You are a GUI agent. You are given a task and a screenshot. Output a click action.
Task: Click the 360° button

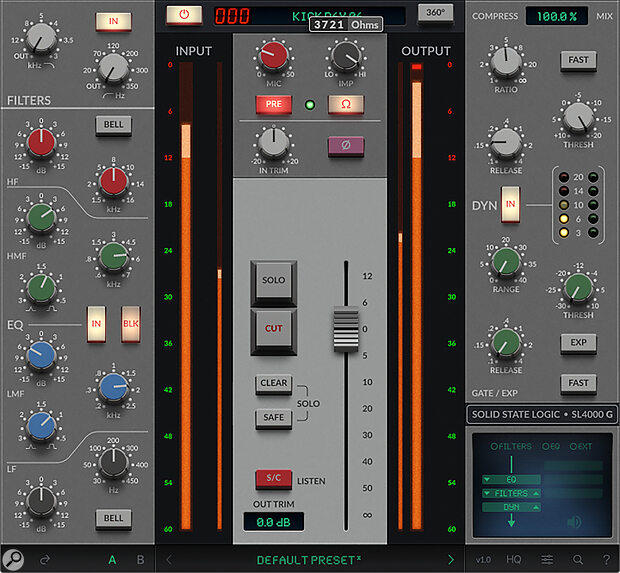point(435,13)
